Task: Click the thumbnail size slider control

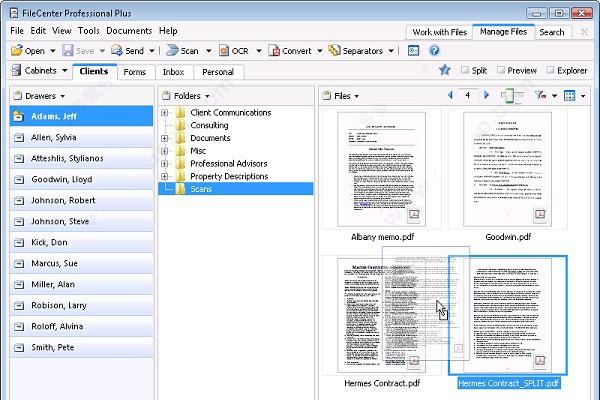Action: (511, 96)
